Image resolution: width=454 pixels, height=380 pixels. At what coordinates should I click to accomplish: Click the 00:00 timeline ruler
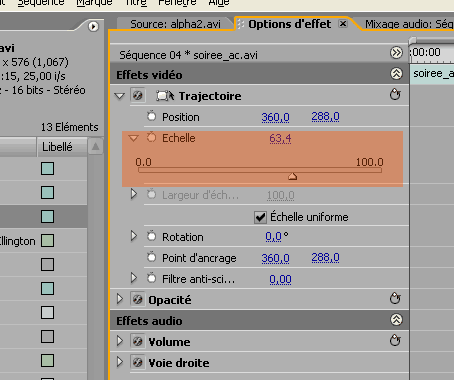click(x=432, y=53)
